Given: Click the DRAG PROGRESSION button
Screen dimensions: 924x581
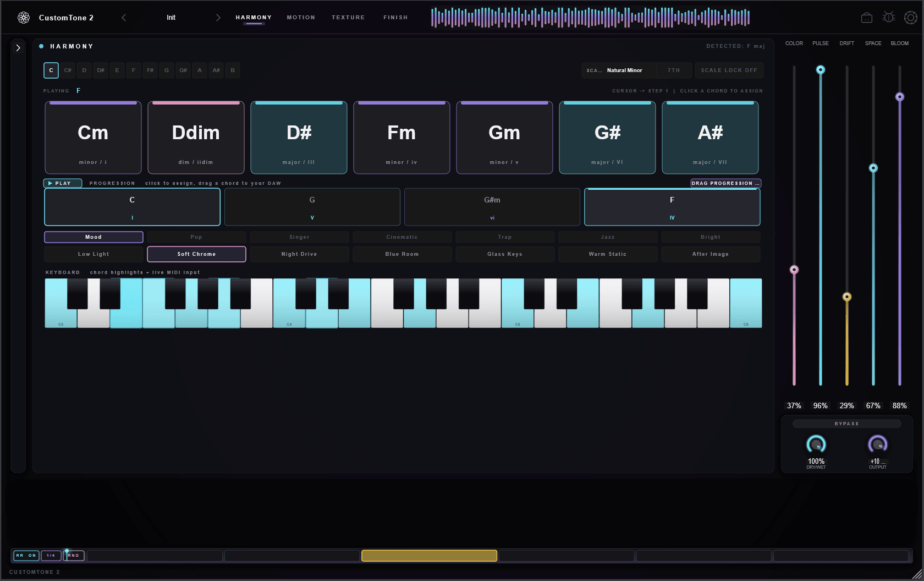Looking at the screenshot, I should pyautogui.click(x=726, y=183).
